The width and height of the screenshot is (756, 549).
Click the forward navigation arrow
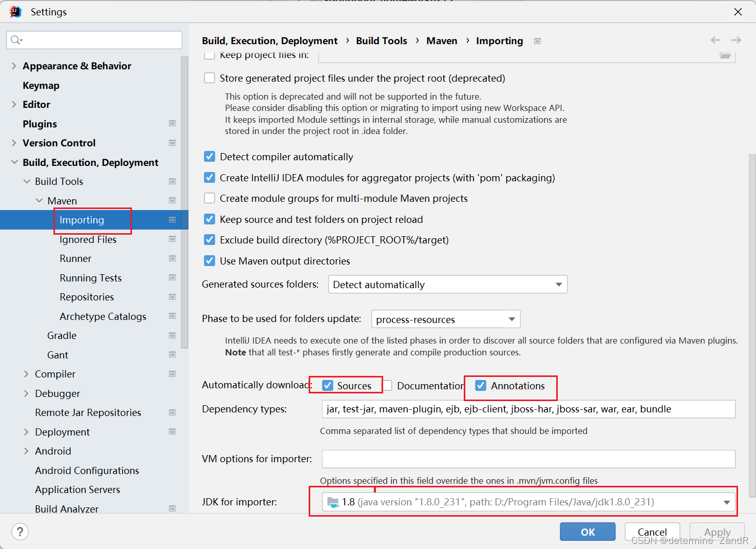736,40
